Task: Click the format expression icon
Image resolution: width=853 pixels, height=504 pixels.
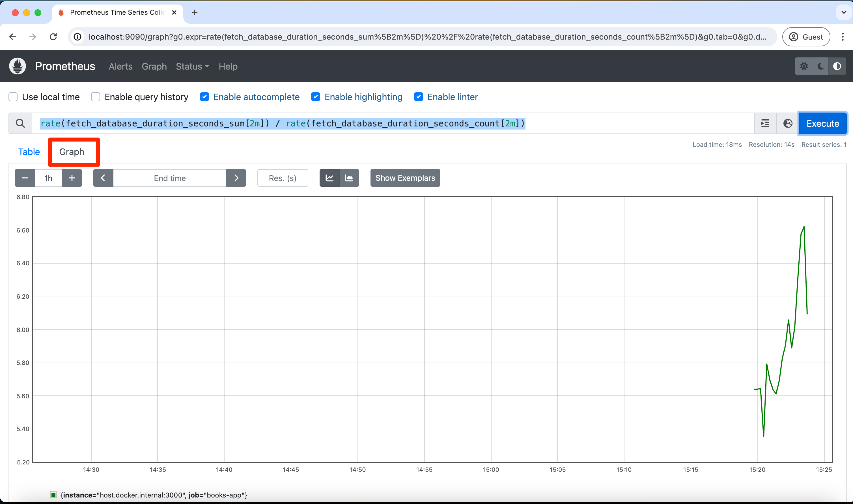Action: click(765, 123)
